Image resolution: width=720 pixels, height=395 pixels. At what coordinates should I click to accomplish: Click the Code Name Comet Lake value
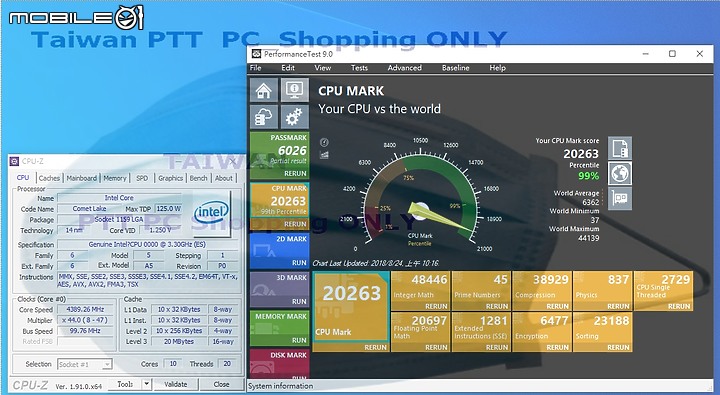click(90, 209)
